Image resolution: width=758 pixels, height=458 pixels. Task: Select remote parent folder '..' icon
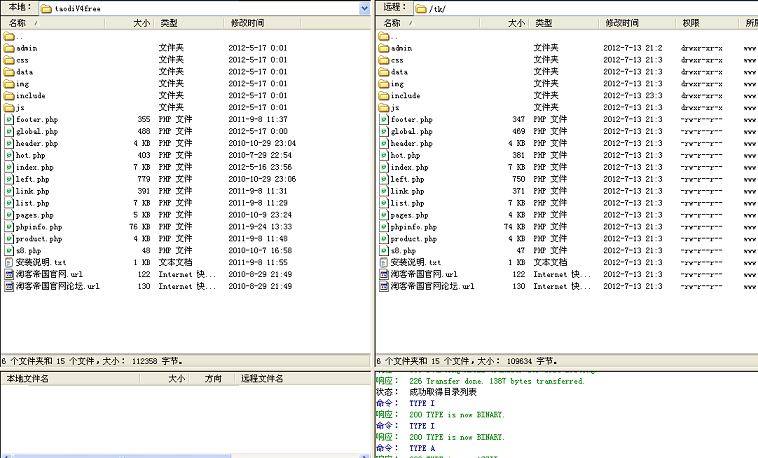[x=383, y=36]
